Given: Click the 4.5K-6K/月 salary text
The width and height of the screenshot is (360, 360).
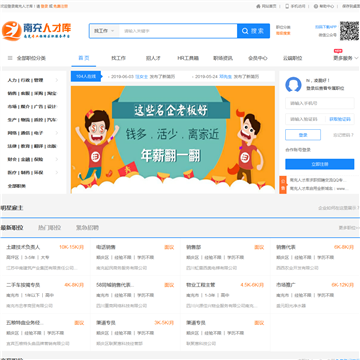Looking at the screenshot, I should [252, 285].
